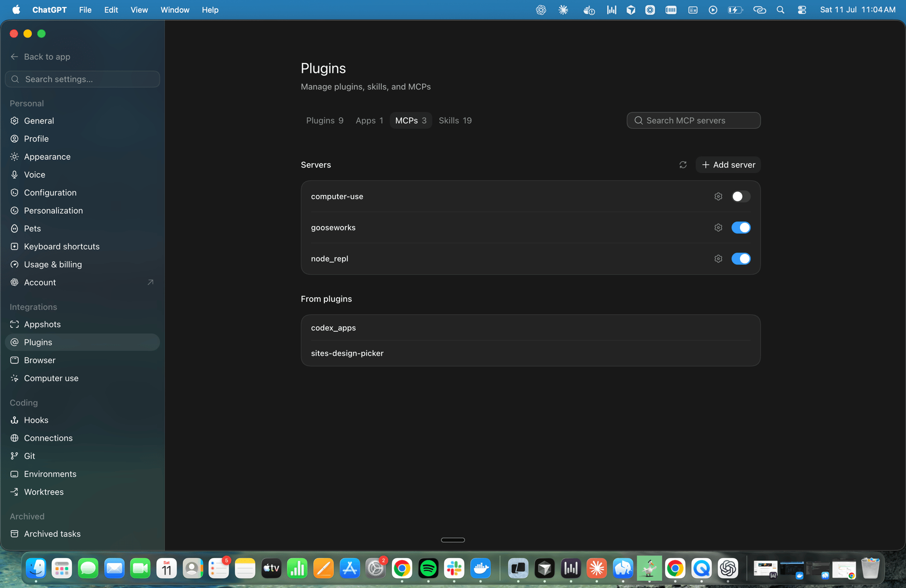Screen dimensions: 906x588
Task: Enable the computer-use server toggle
Action: tap(741, 196)
